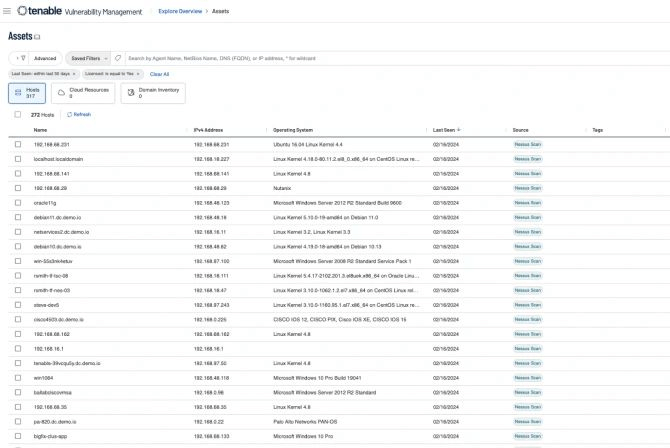Switch to the Cloud Resources tab
Screen dimensions: 670x448
[83, 93]
